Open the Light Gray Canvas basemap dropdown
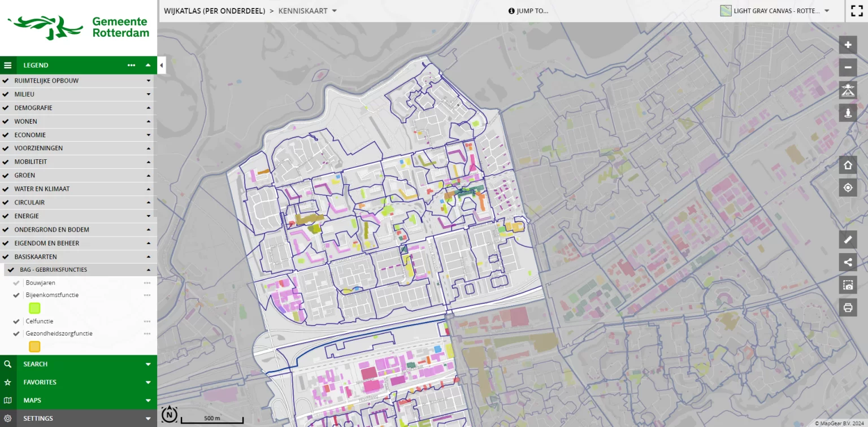 point(775,11)
